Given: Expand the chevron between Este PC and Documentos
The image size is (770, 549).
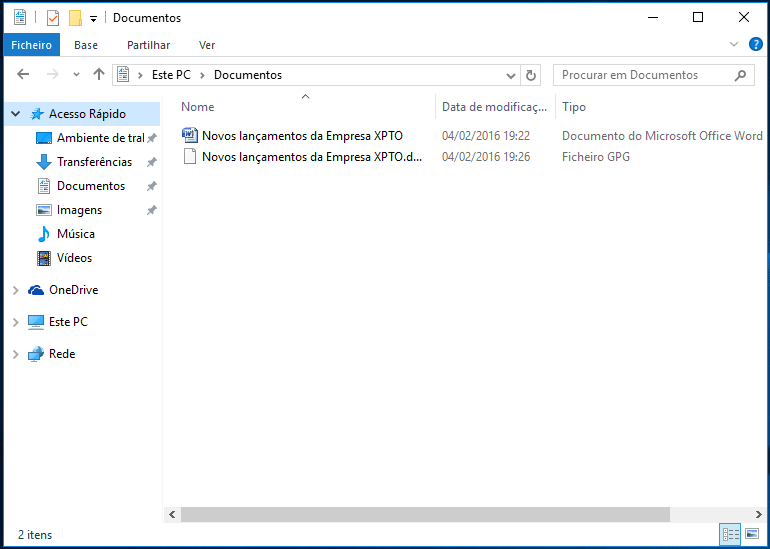Looking at the screenshot, I should click(x=202, y=75).
